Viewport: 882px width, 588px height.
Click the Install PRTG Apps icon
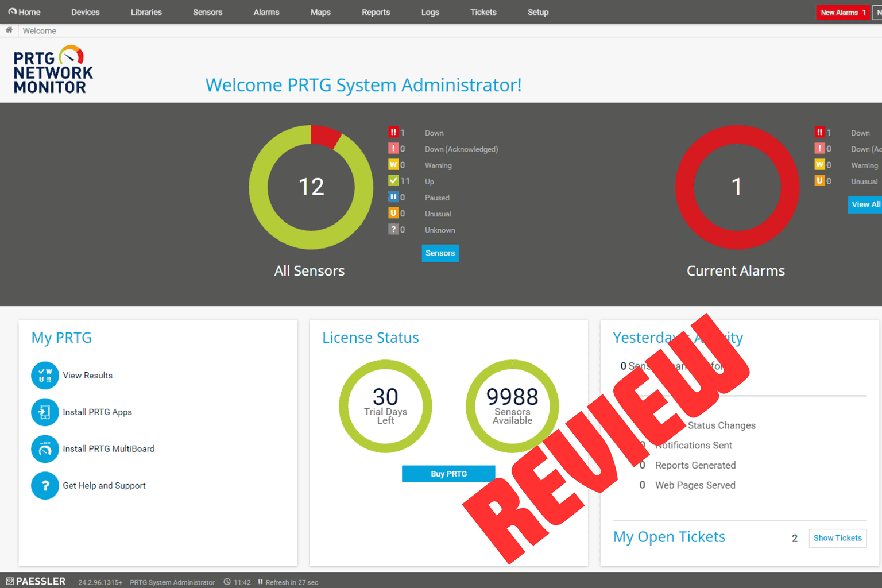point(45,412)
